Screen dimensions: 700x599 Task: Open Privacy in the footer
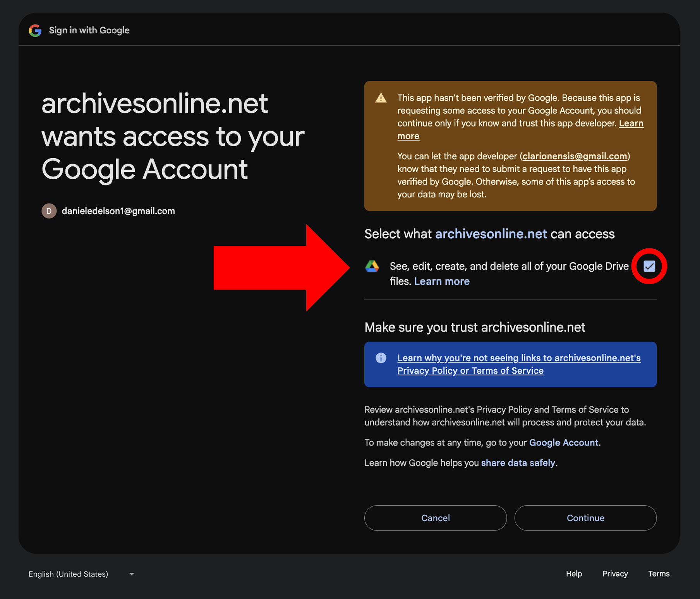[x=615, y=574]
